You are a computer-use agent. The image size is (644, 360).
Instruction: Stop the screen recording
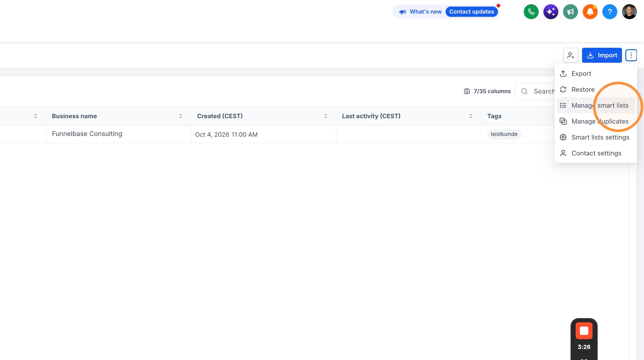click(x=584, y=331)
